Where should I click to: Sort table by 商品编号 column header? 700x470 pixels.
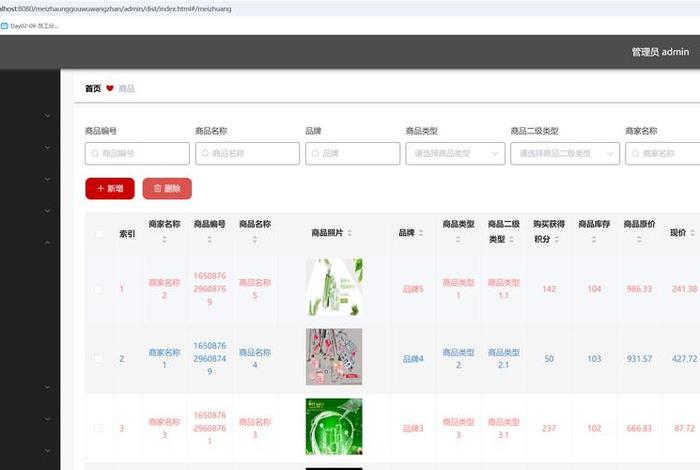[209, 240]
